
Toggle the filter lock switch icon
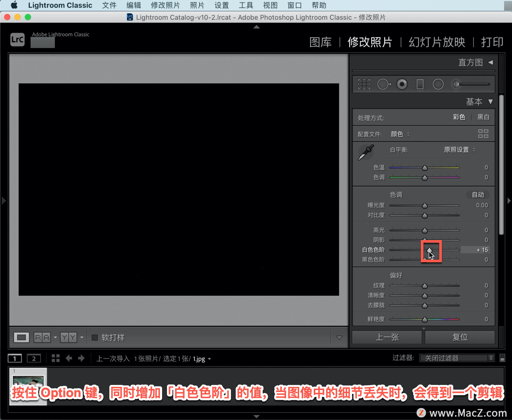(502, 358)
